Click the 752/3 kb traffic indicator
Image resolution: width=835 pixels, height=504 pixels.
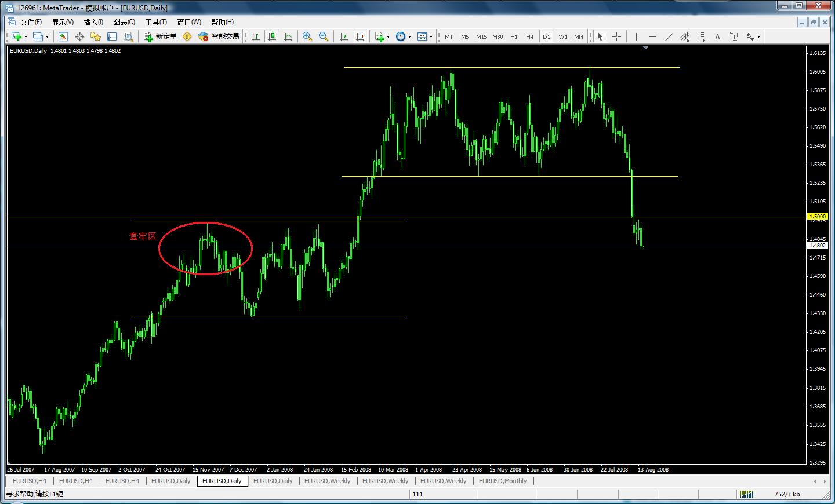(x=787, y=494)
